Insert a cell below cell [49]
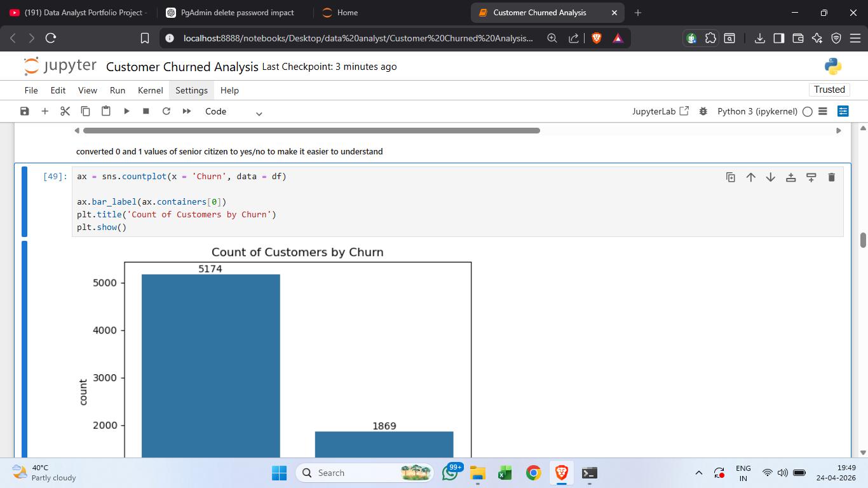 coord(811,177)
